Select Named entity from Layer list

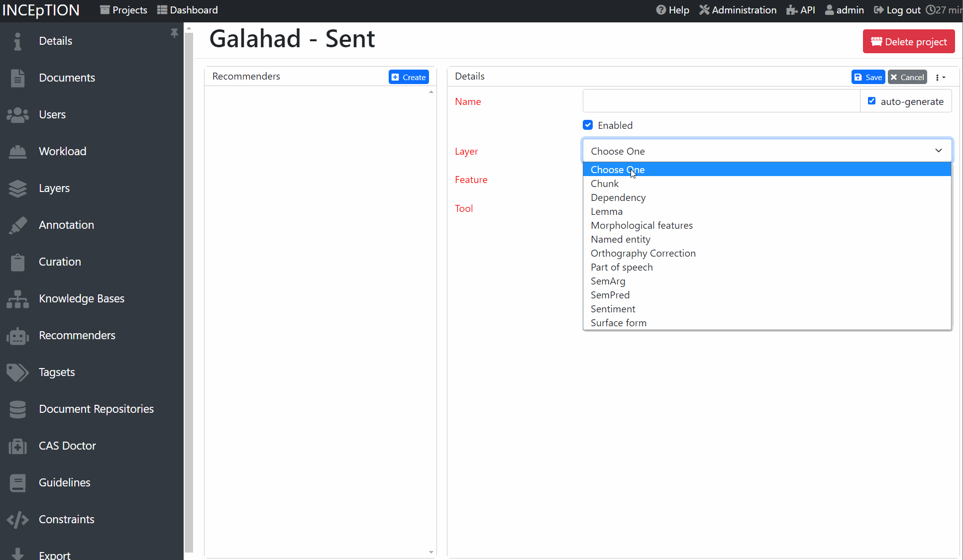(620, 239)
